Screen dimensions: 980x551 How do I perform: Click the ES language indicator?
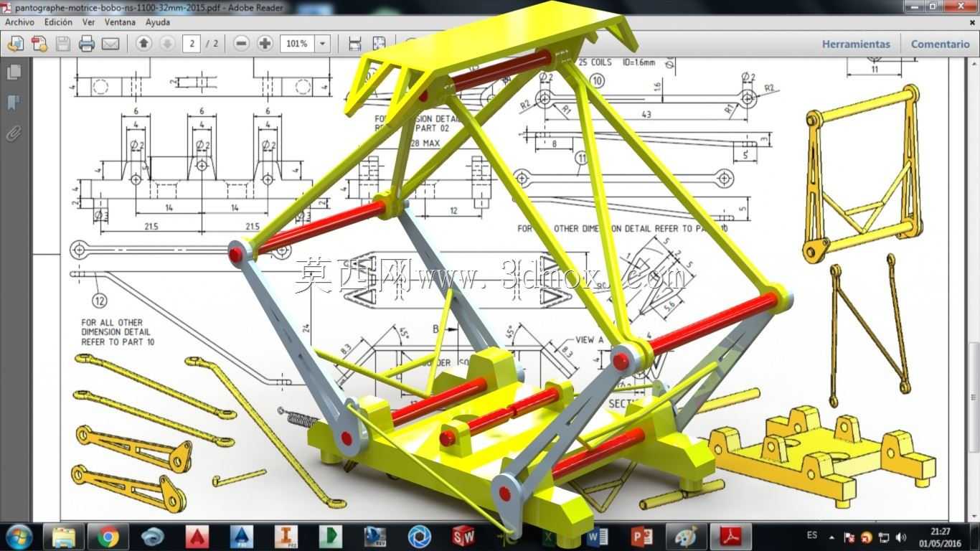(x=812, y=535)
